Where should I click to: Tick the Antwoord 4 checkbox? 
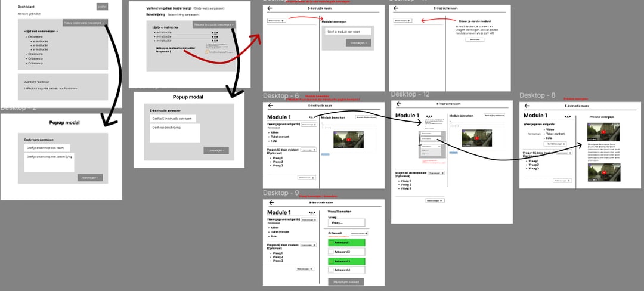point(332,270)
